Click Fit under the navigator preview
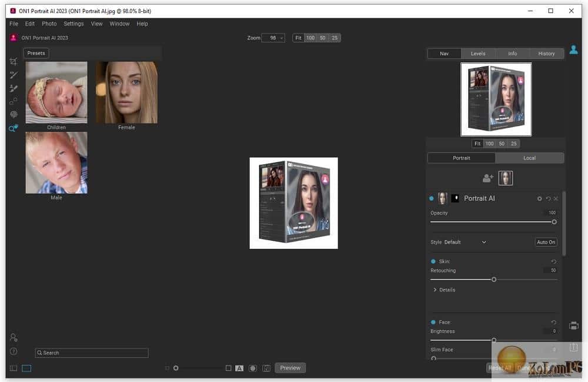588x382 pixels. (x=477, y=144)
